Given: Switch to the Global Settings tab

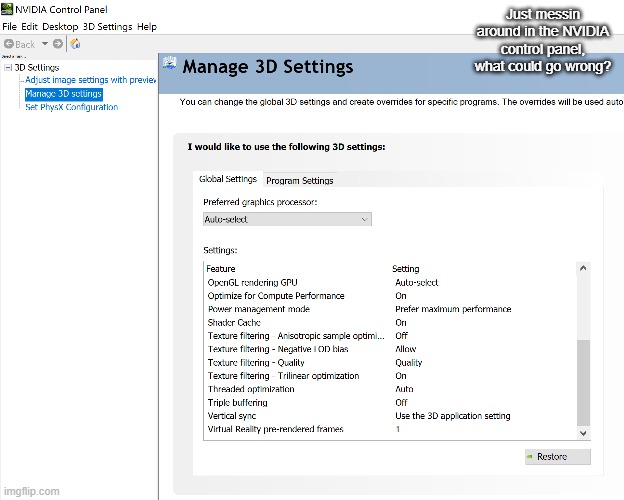Looking at the screenshot, I should [228, 179].
